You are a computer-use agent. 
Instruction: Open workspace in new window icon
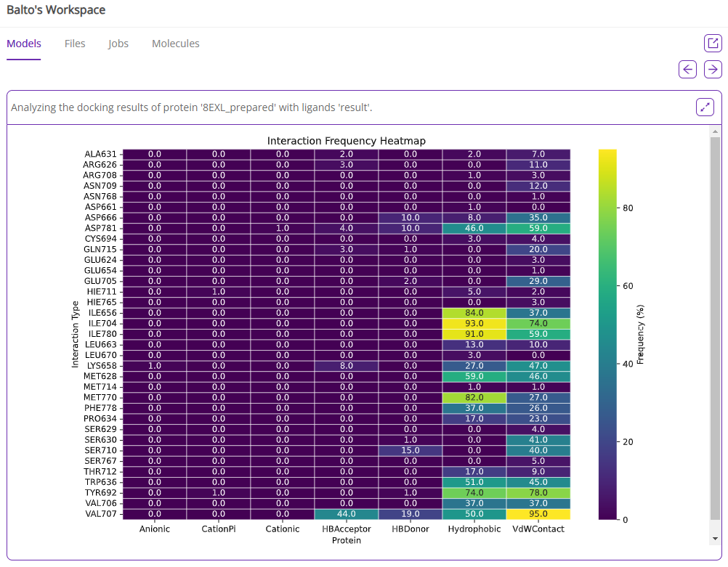pos(713,43)
